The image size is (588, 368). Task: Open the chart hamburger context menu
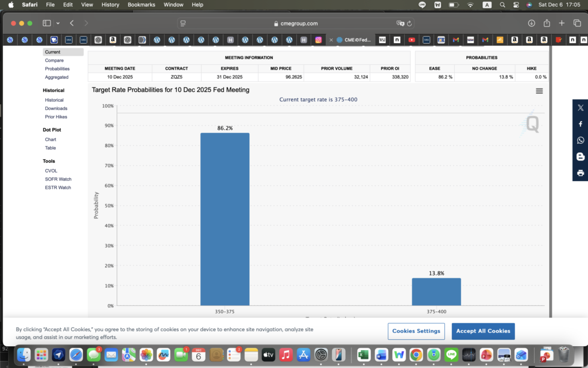pyautogui.click(x=539, y=91)
